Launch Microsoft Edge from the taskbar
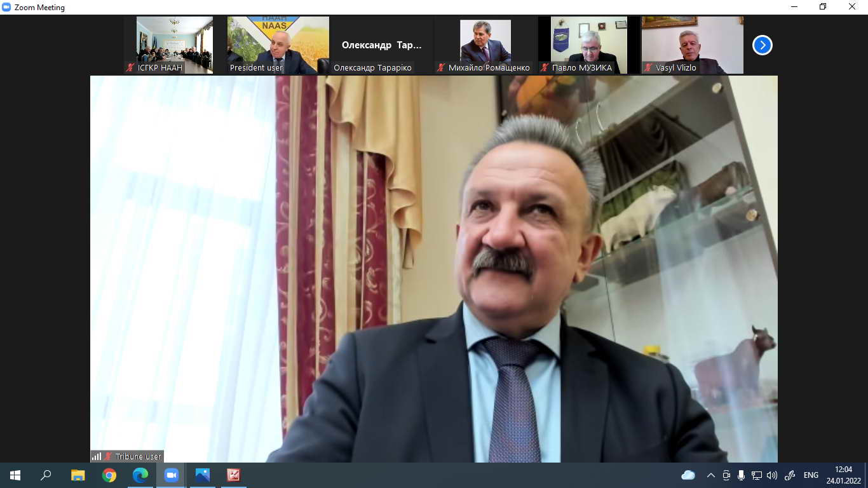This screenshot has width=868, height=488. click(140, 475)
